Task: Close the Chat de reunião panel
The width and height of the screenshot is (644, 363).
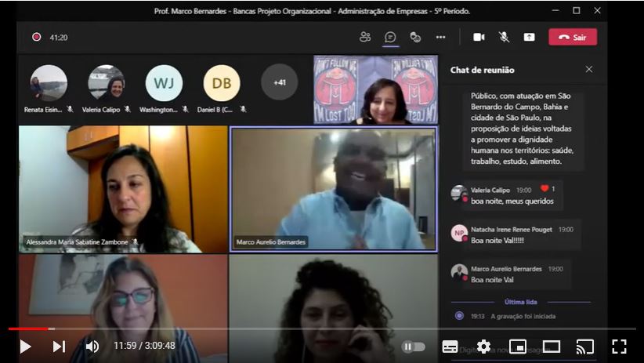Action: tap(589, 69)
